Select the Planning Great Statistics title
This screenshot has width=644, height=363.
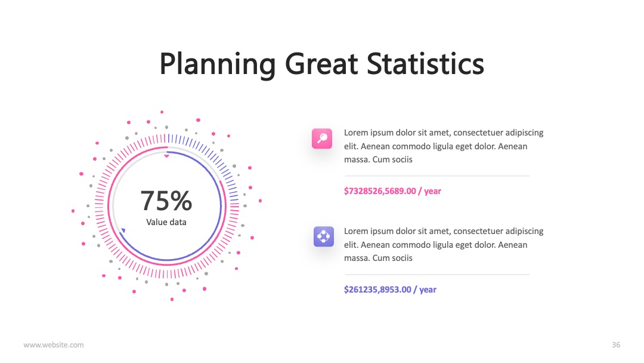coord(322,64)
